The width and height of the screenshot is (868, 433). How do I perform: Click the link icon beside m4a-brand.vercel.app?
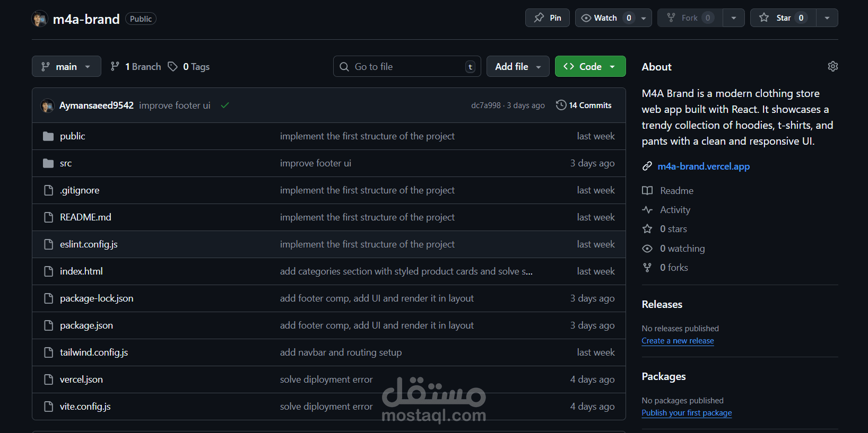click(x=647, y=166)
